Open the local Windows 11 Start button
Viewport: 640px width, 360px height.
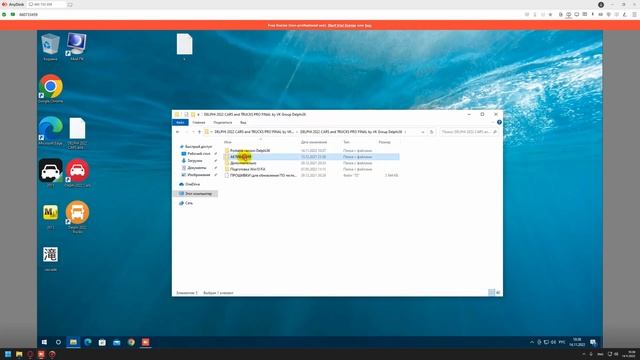(8, 354)
